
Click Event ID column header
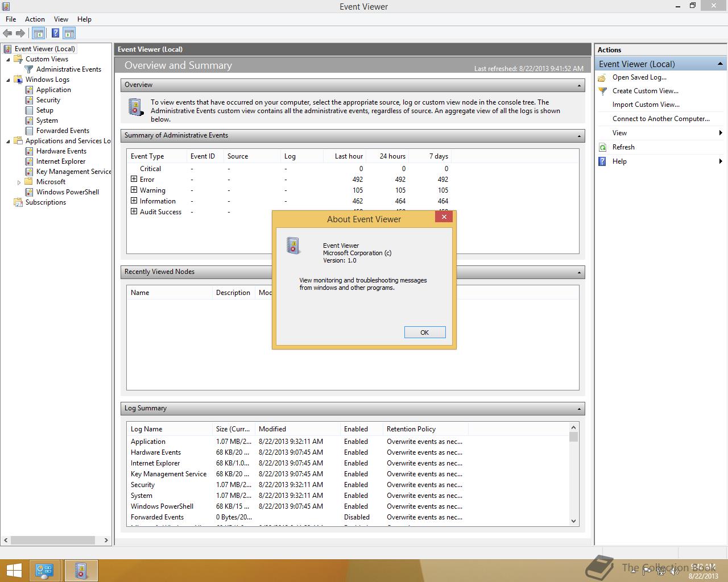[x=205, y=156]
